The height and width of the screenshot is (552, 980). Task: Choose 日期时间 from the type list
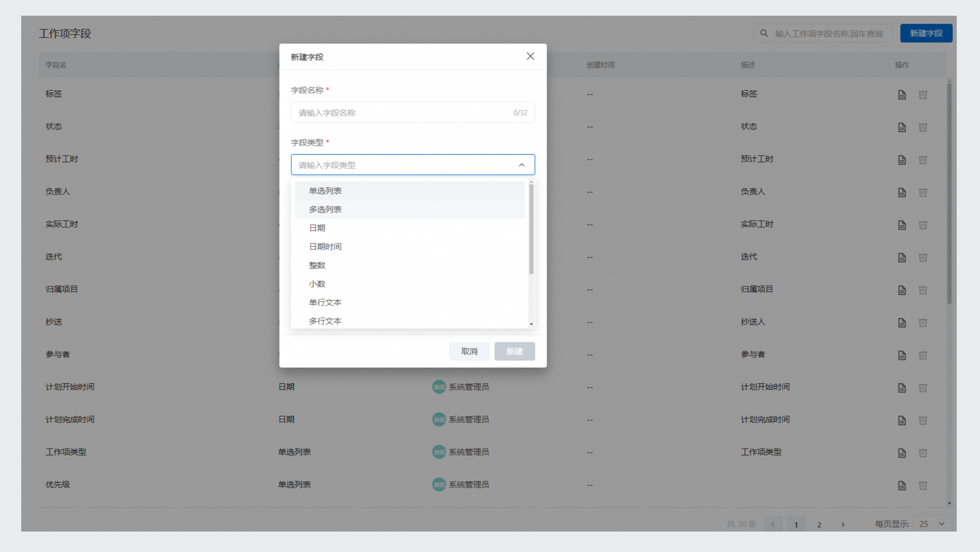click(410, 247)
